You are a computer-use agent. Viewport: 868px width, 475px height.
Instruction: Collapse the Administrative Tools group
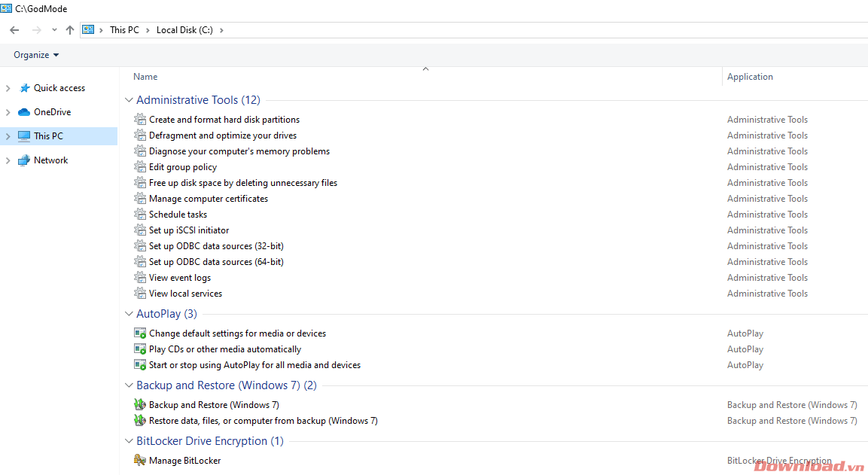point(129,100)
